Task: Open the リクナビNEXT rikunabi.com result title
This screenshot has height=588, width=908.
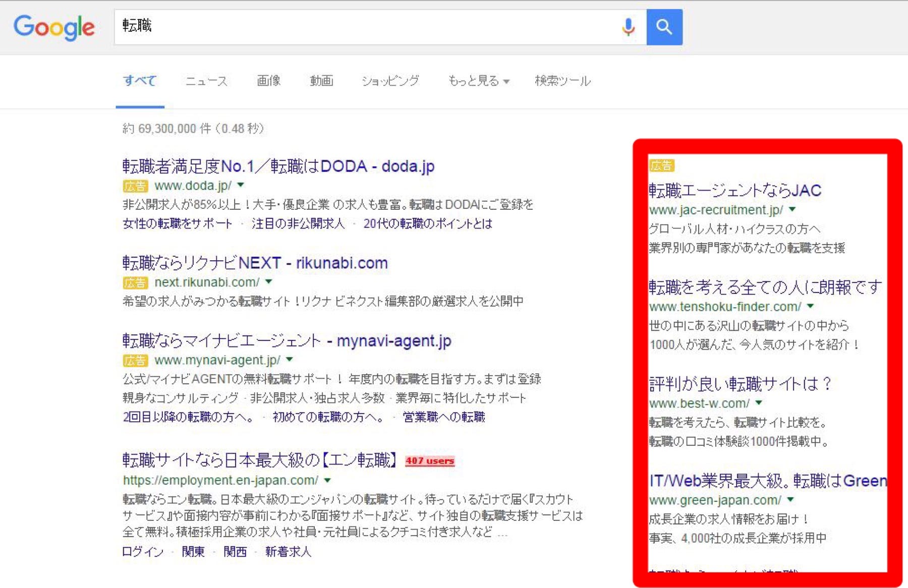Action: pos(255,263)
